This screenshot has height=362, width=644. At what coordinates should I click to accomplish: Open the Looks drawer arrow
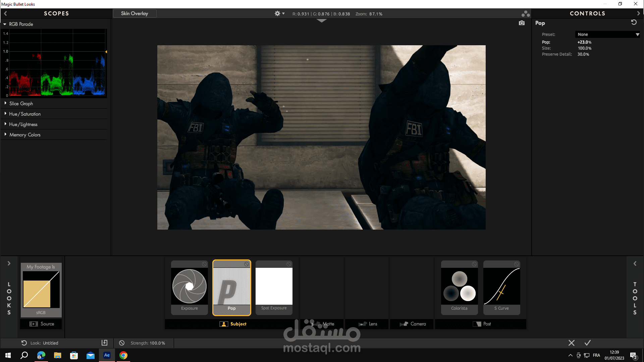(9, 263)
